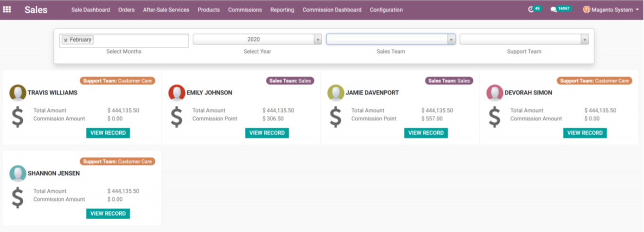This screenshot has height=232, width=644.
Task: Click Jamie Davenport's avatar picture
Action: point(336,93)
